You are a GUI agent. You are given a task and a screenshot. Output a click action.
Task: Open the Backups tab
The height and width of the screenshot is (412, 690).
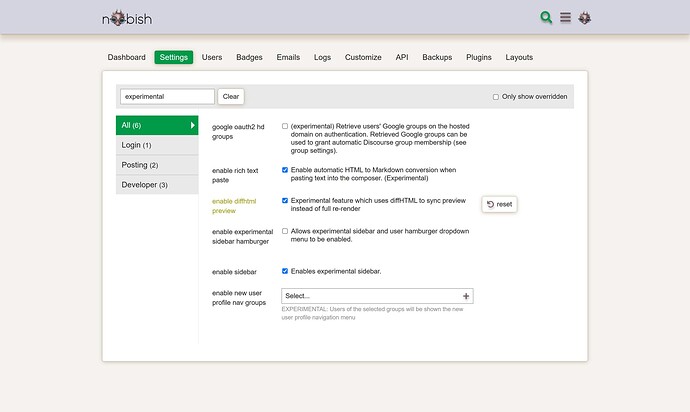pos(437,57)
